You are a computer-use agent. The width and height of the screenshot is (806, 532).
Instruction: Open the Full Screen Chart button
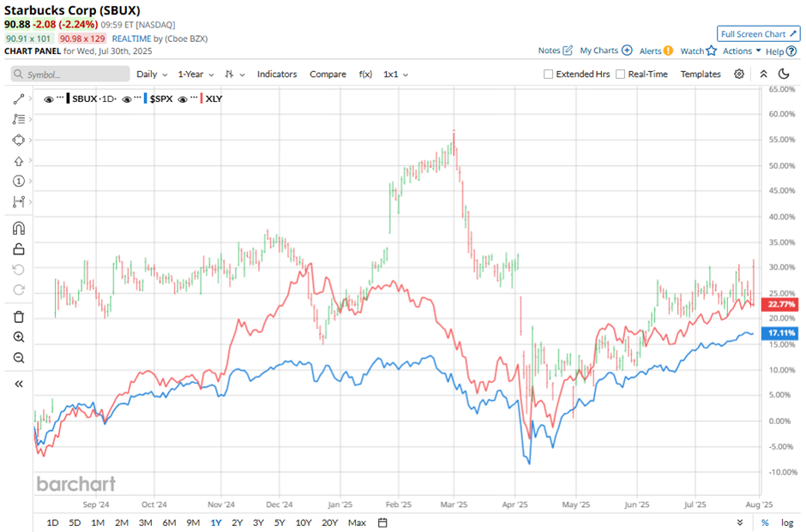[x=758, y=34]
